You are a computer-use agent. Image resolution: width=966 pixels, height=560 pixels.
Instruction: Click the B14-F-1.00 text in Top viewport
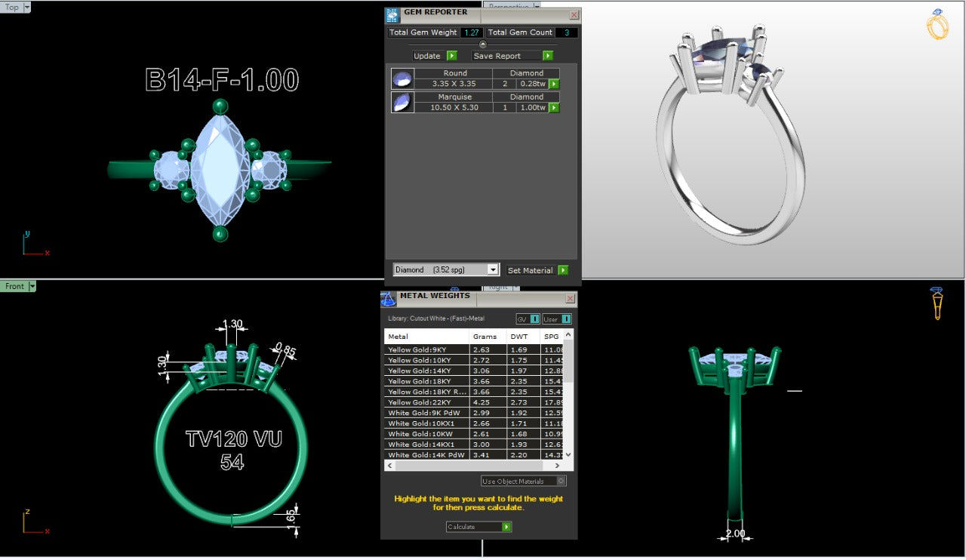[223, 80]
